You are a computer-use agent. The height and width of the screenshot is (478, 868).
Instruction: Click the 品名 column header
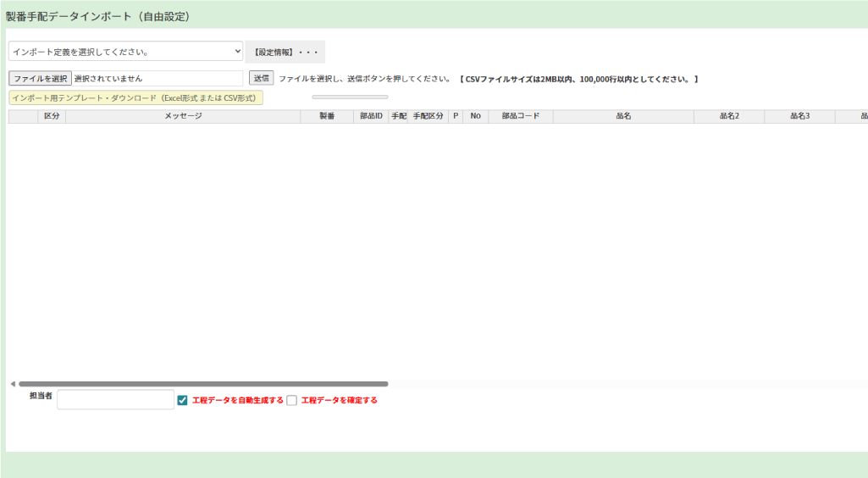(x=623, y=116)
